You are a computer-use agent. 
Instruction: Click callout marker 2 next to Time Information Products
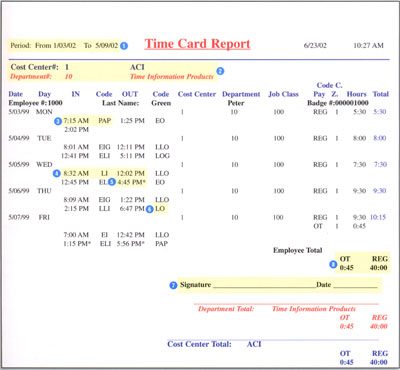220,71
